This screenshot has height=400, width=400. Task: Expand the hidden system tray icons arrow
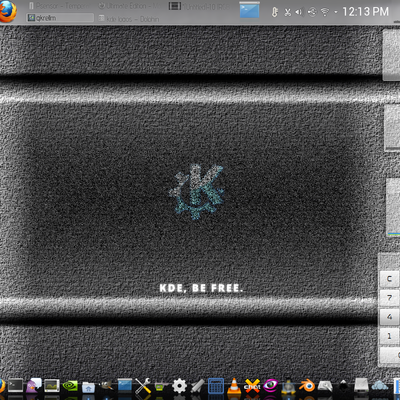pyautogui.click(x=336, y=12)
